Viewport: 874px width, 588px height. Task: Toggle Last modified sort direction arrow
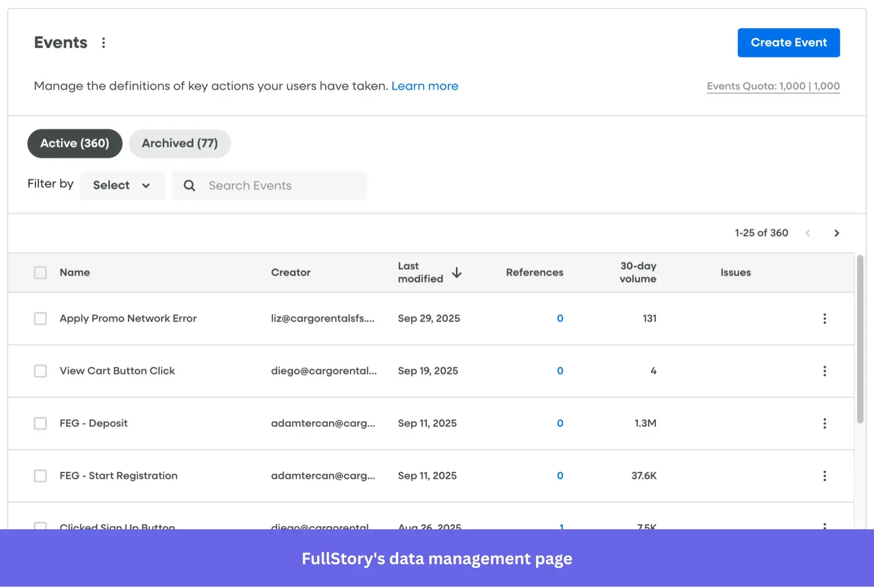pyautogui.click(x=457, y=273)
